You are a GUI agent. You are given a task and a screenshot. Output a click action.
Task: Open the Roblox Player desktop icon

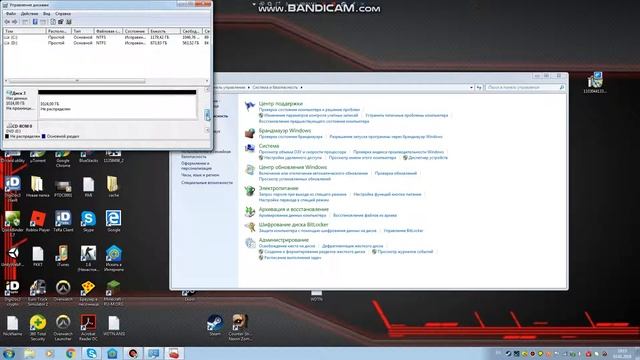pos(38,221)
